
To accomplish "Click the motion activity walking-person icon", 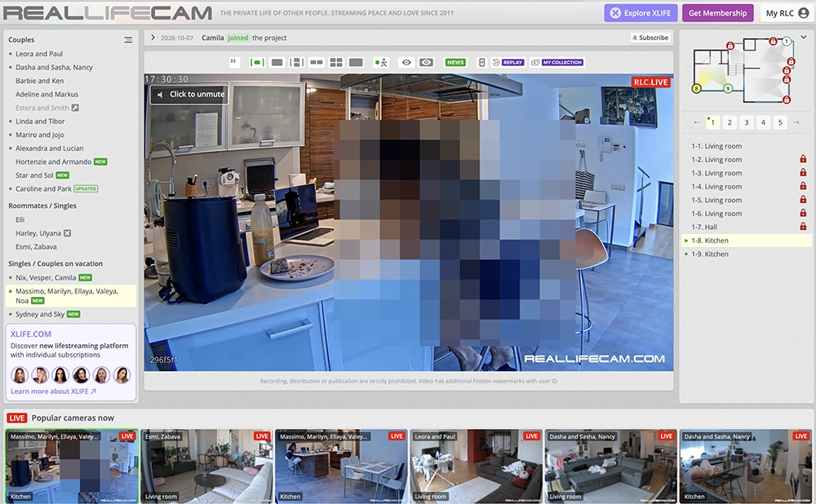I will 381,63.
